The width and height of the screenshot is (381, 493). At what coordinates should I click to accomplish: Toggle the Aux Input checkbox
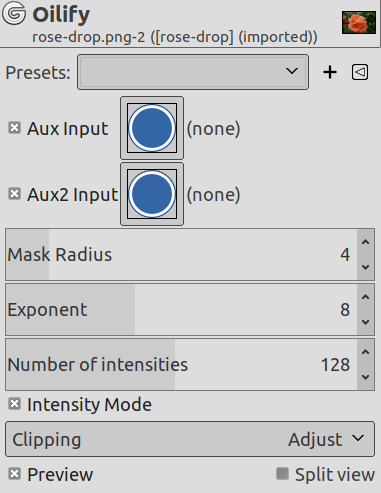pos(14,128)
